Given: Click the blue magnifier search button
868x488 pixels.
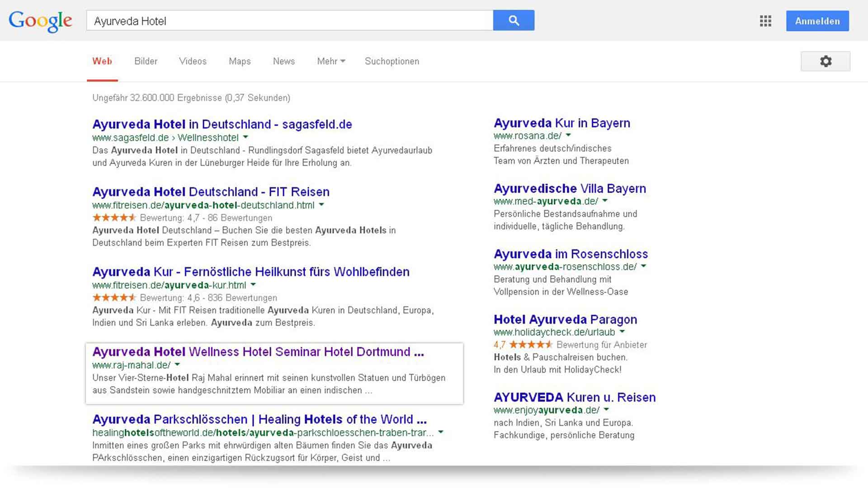Looking at the screenshot, I should click(x=514, y=20).
